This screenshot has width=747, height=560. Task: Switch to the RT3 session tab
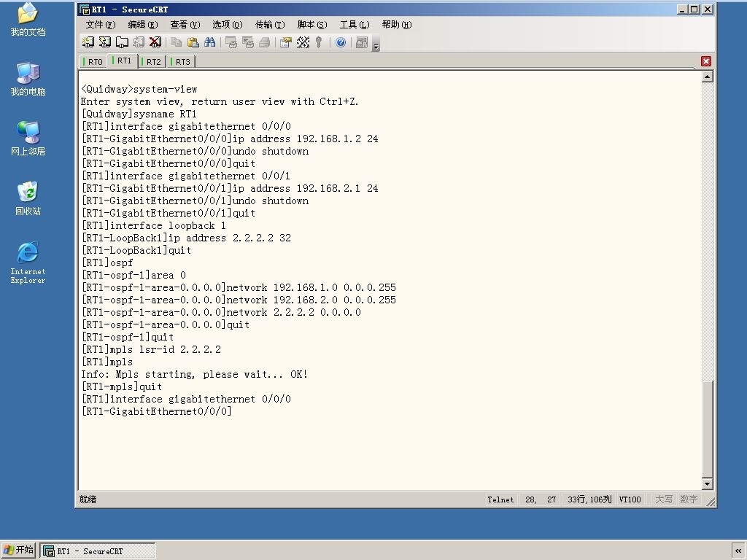point(181,62)
